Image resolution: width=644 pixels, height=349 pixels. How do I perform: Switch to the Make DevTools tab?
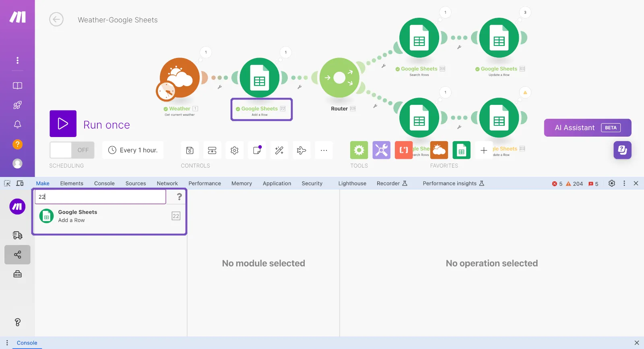(43, 183)
